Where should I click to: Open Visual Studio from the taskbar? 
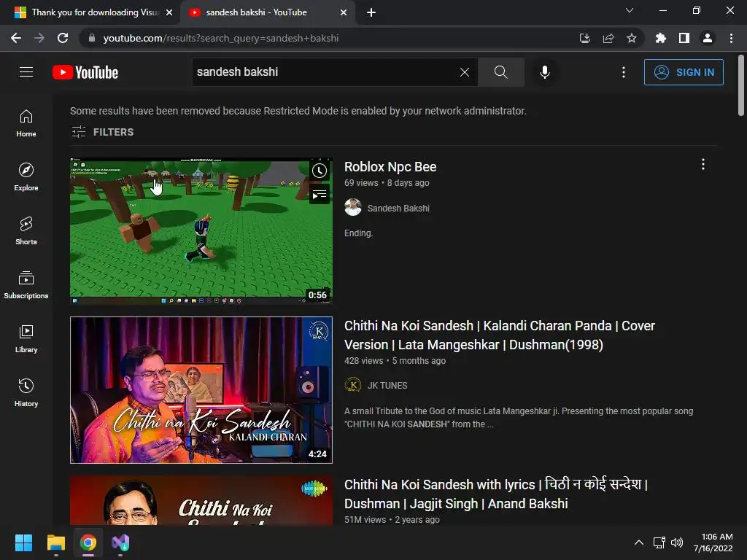point(120,542)
